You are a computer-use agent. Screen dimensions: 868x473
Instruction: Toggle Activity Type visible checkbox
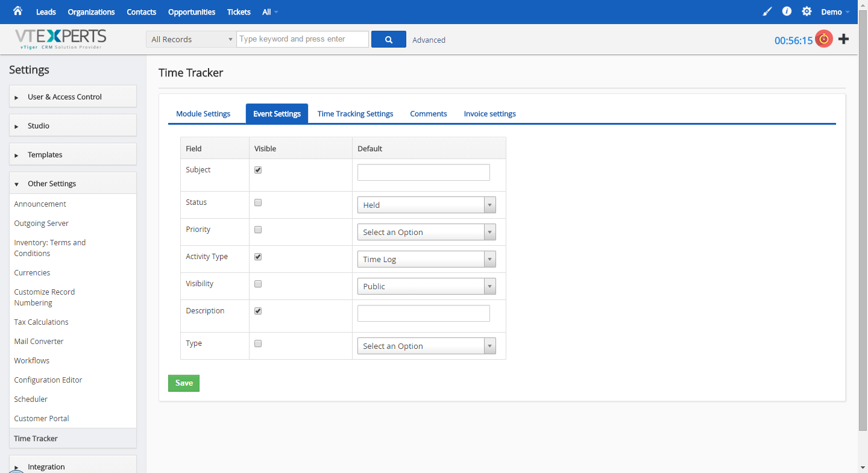(258, 257)
